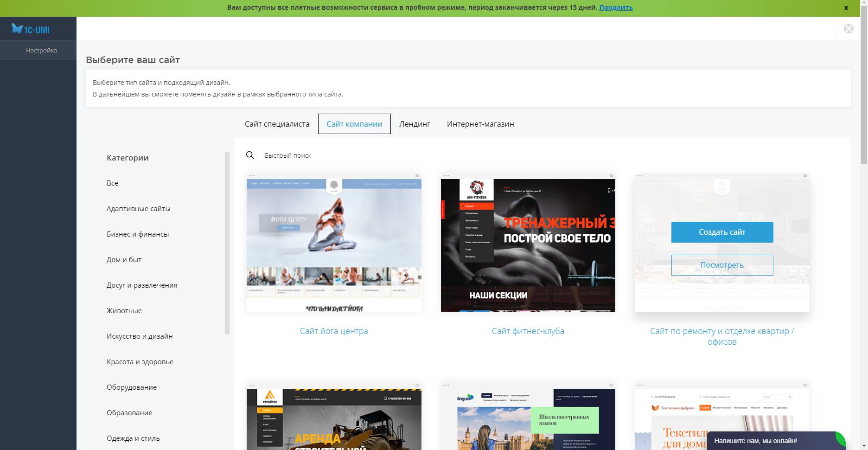This screenshot has height=450, width=868.
Task: Click the Посмотреть button
Action: (x=722, y=265)
